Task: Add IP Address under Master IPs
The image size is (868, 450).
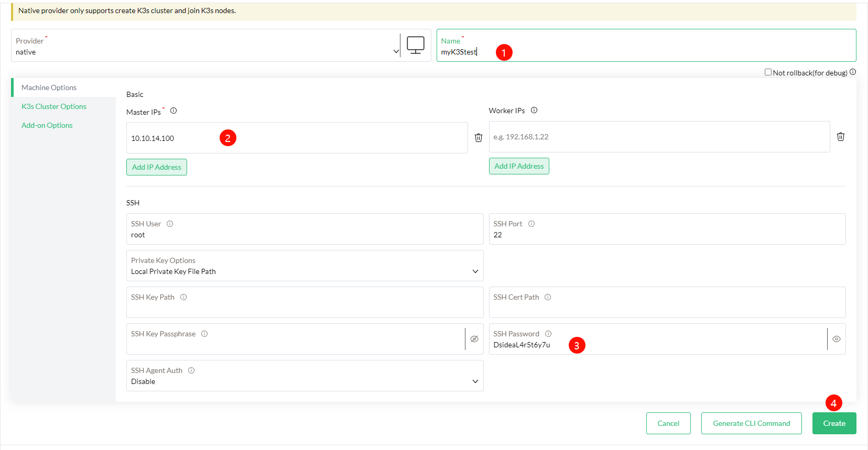Action: 157,167
